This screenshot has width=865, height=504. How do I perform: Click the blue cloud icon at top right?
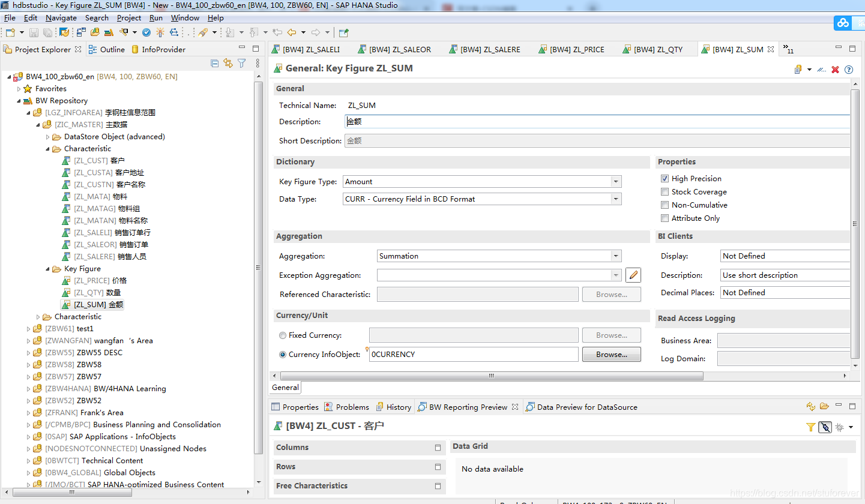(x=843, y=23)
